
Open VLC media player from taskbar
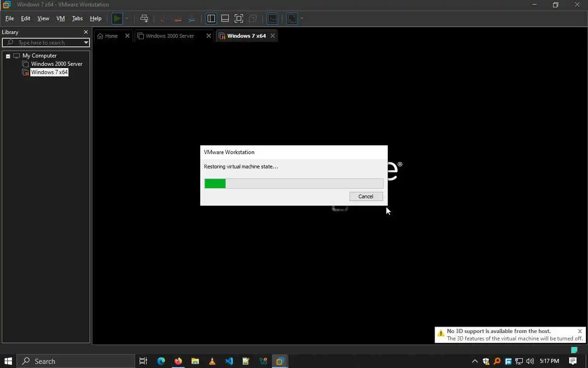212,361
